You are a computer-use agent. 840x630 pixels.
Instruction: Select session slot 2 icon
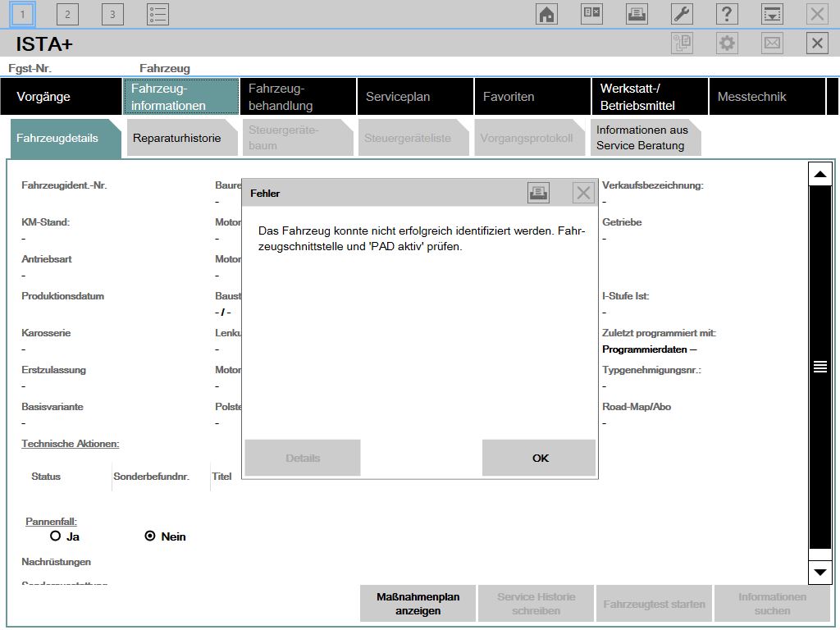coord(67,15)
